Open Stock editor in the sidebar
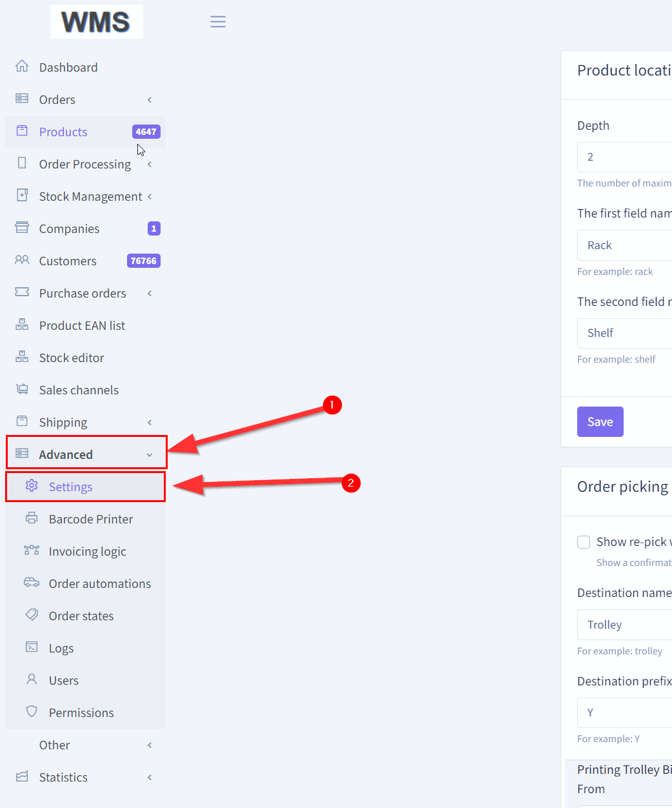Viewport: 672px width, 808px height. pos(72,358)
